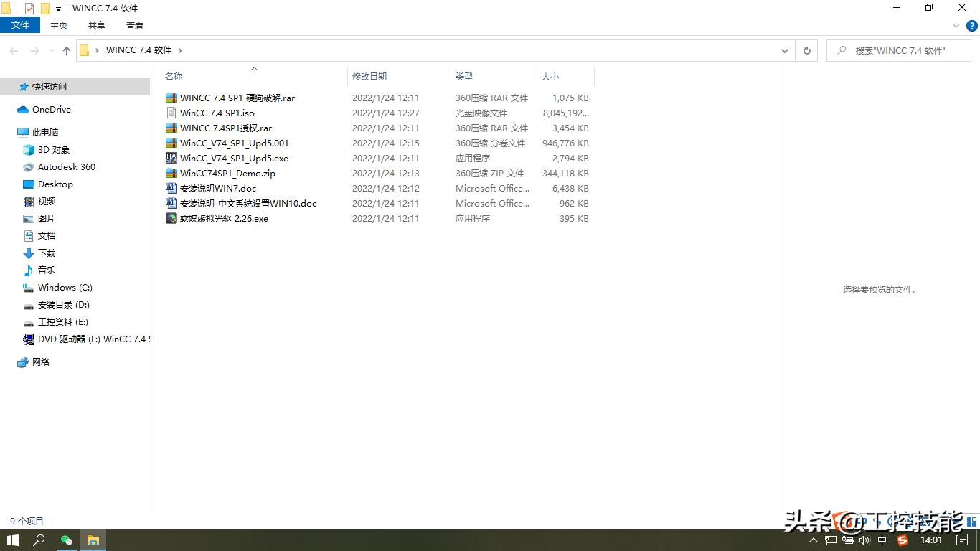Open the 文件 menu
The height and width of the screenshot is (551, 980).
coord(20,24)
